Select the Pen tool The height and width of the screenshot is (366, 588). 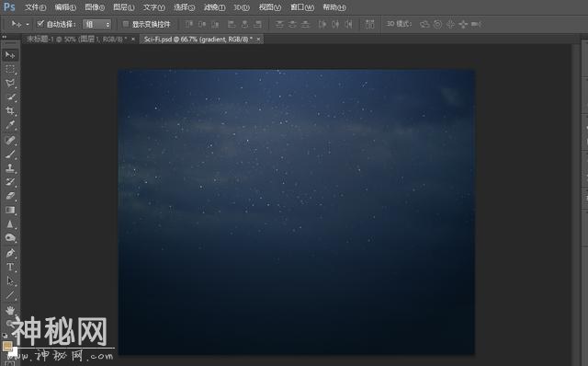(10, 253)
